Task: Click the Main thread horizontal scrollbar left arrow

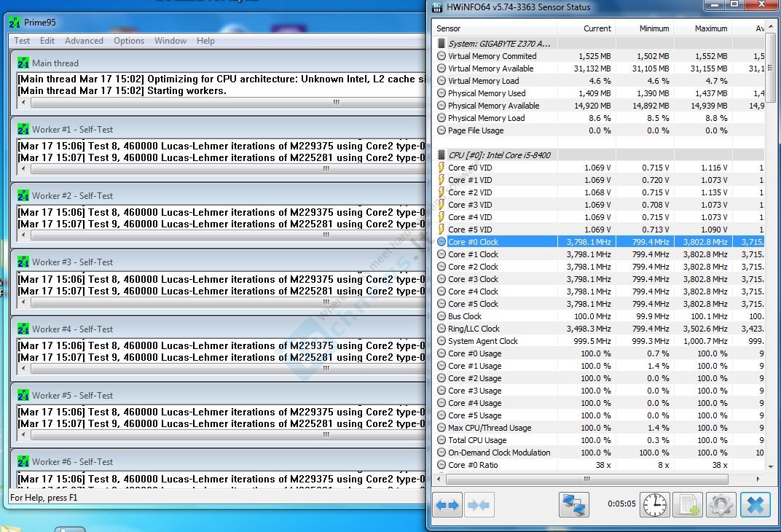Action: click(x=23, y=102)
